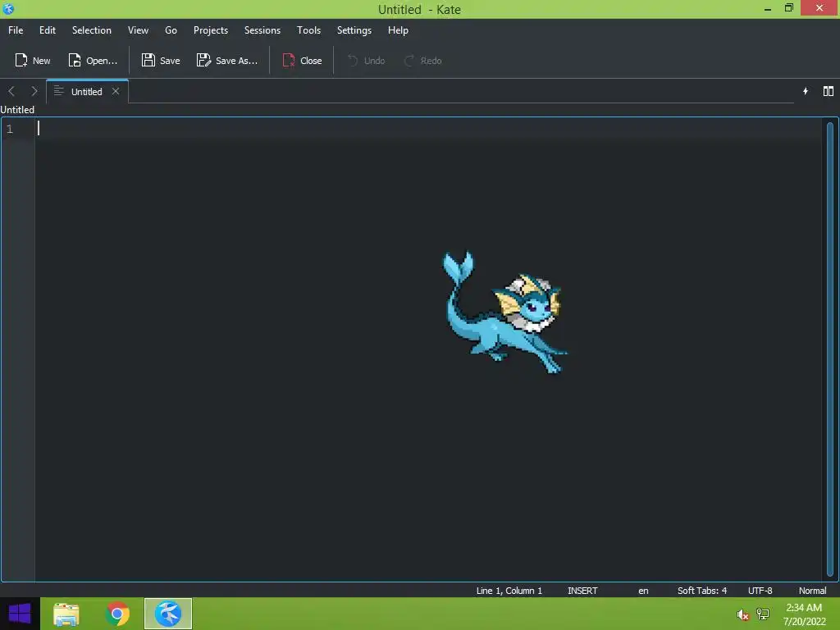The width and height of the screenshot is (840, 630).
Task: Click the Untitled path label above editor
Action: [17, 110]
